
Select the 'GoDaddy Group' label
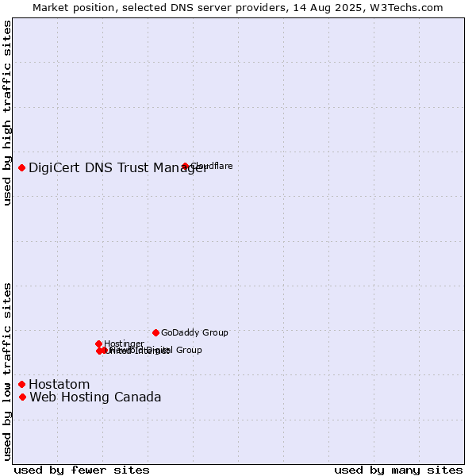coord(194,332)
